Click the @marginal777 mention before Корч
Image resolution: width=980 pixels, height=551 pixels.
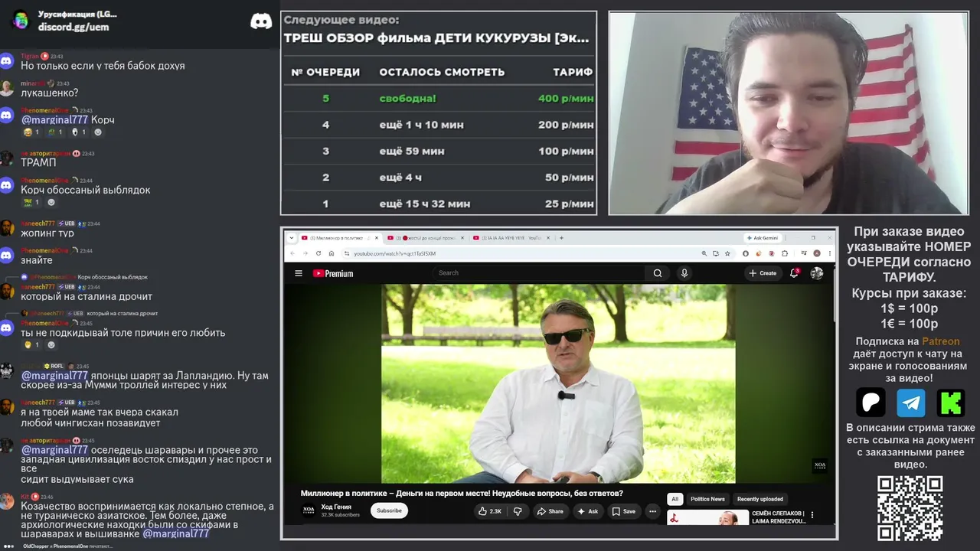tap(54, 119)
